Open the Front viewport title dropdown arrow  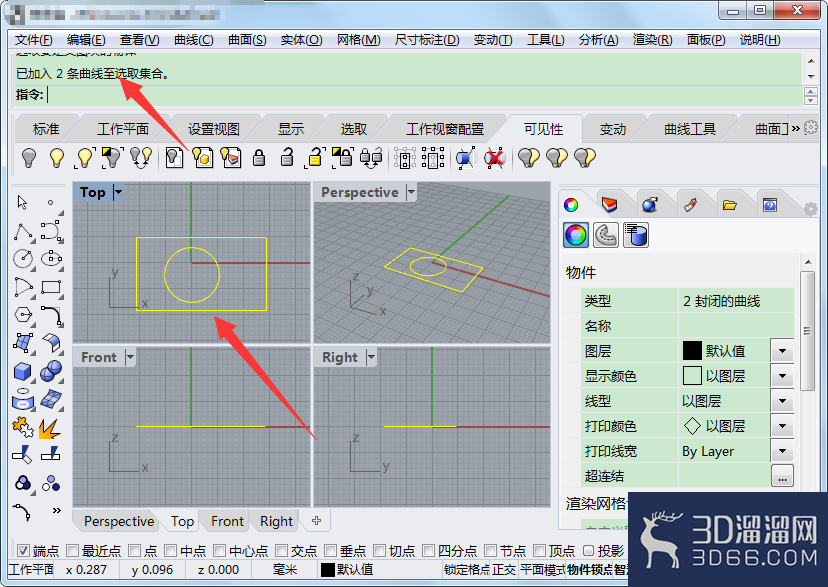(130, 357)
